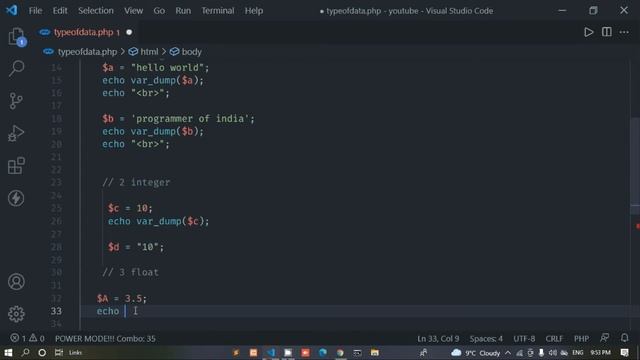Open the Accounts menu icon

[16, 282]
